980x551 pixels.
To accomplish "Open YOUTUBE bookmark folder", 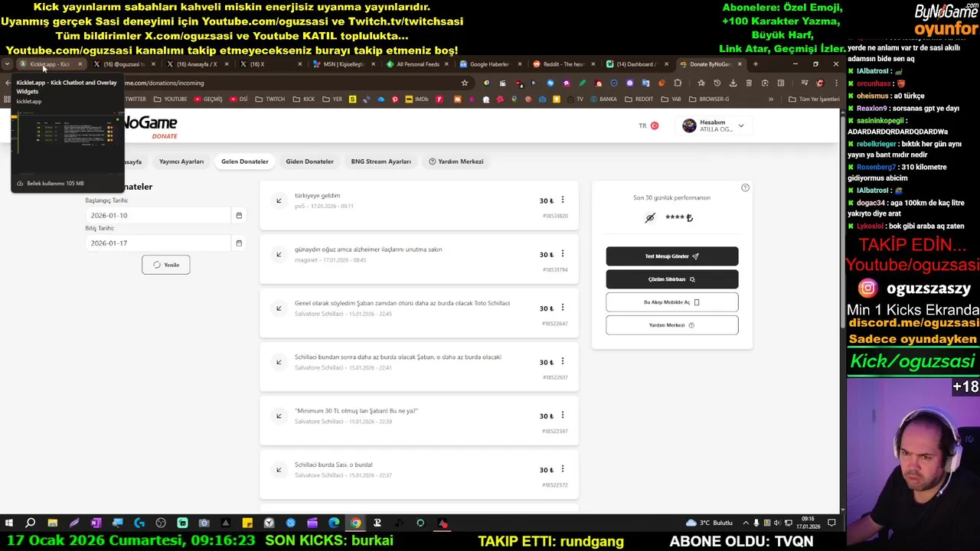I will coord(170,99).
